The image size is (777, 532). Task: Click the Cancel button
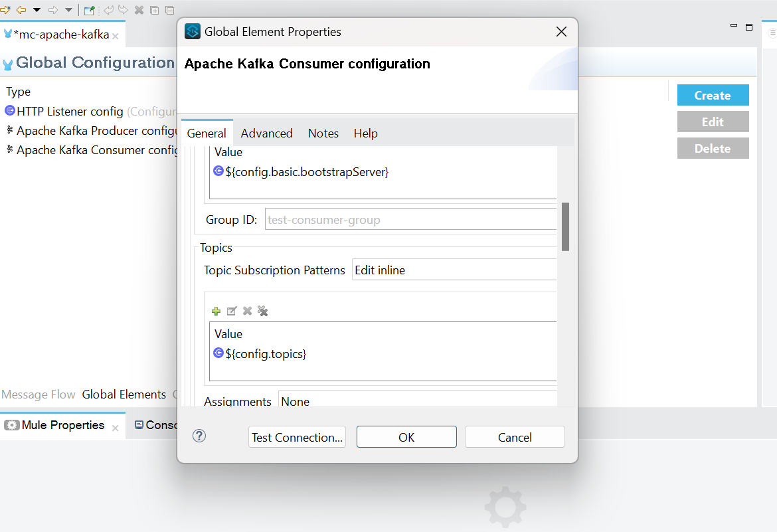tap(515, 437)
